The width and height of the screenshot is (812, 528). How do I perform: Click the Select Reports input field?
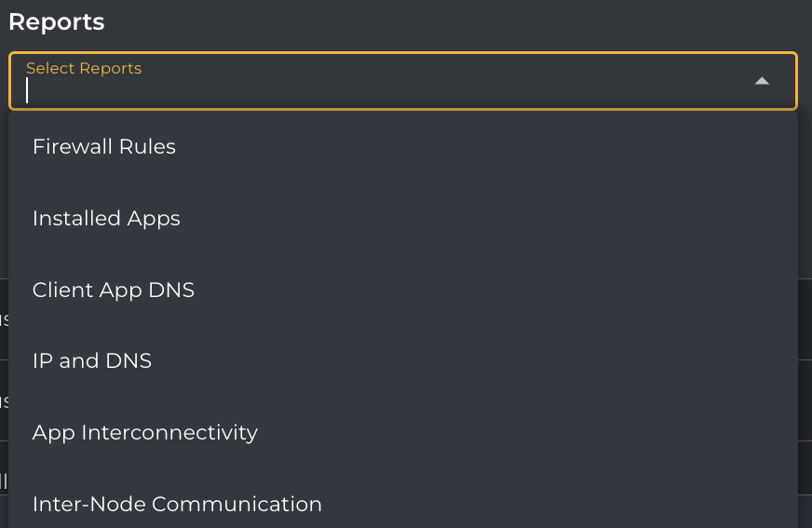pyautogui.click(x=372, y=89)
